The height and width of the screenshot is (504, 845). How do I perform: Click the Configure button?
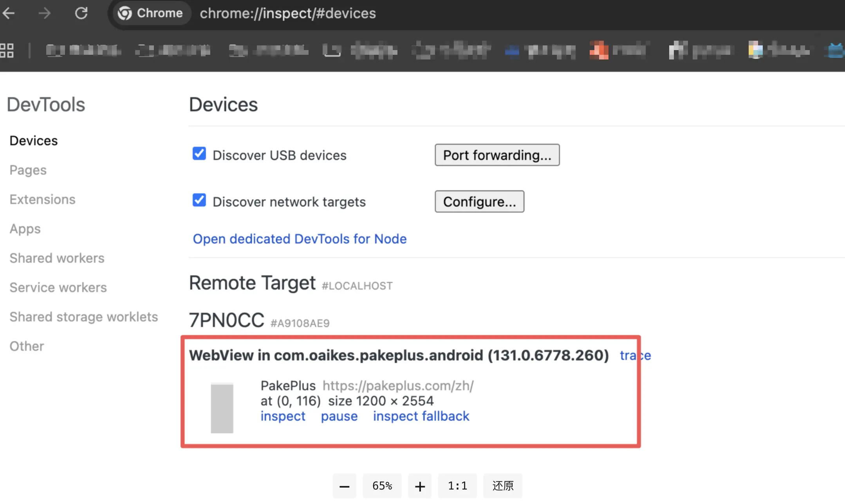479,202
